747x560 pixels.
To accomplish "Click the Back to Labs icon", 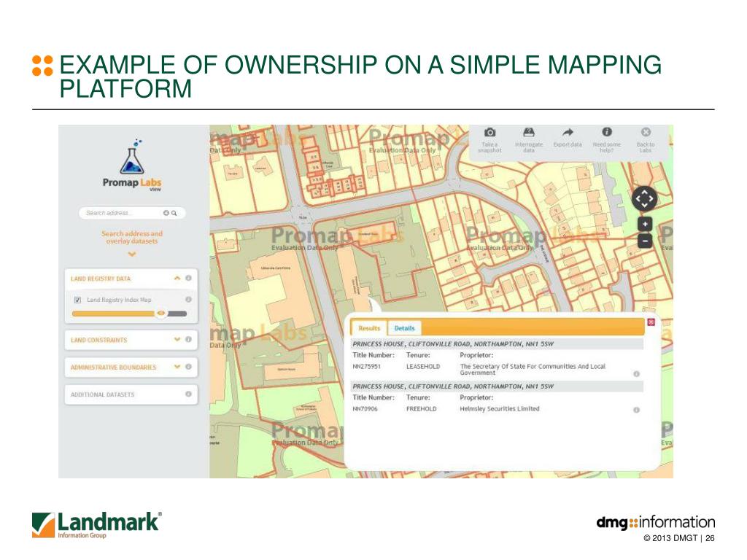I will coord(646,133).
